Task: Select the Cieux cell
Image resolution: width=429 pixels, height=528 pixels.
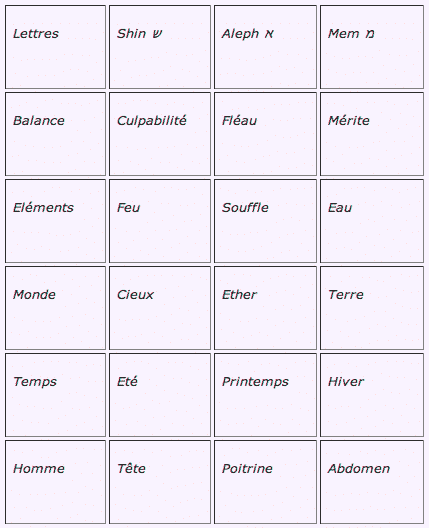Action: [160, 308]
